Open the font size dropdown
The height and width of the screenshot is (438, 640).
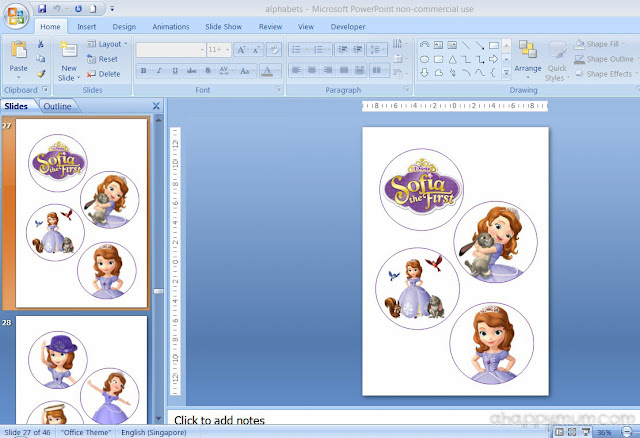(228, 50)
